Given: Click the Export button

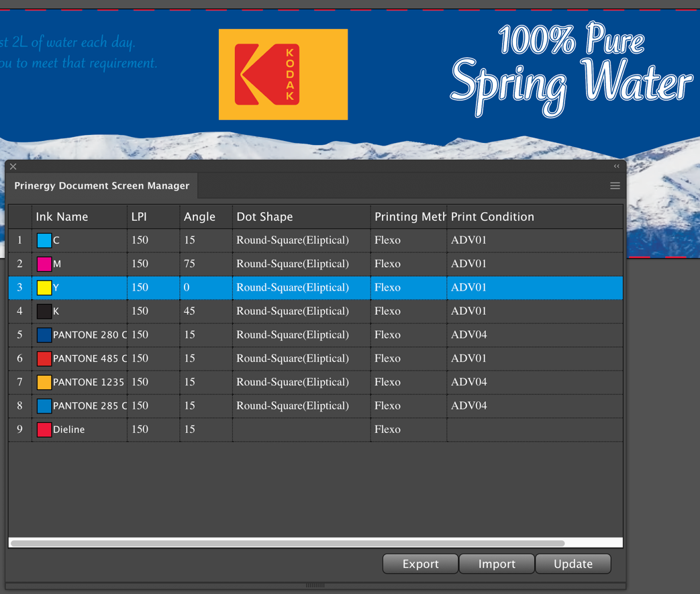Looking at the screenshot, I should pyautogui.click(x=420, y=564).
